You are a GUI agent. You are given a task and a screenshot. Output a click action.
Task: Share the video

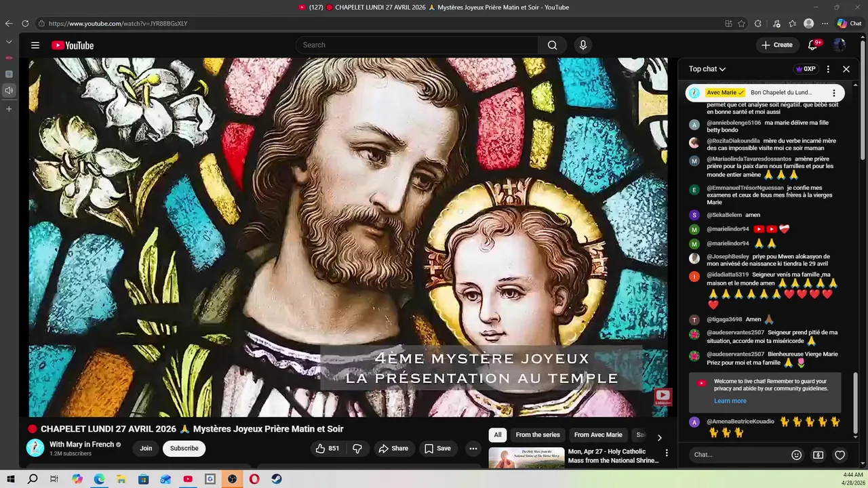tap(393, 449)
